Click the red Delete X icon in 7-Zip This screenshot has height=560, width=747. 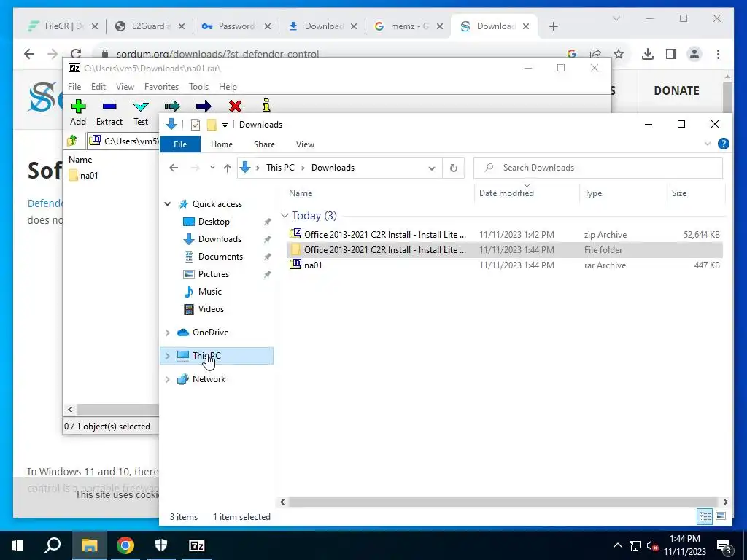pyautogui.click(x=235, y=106)
